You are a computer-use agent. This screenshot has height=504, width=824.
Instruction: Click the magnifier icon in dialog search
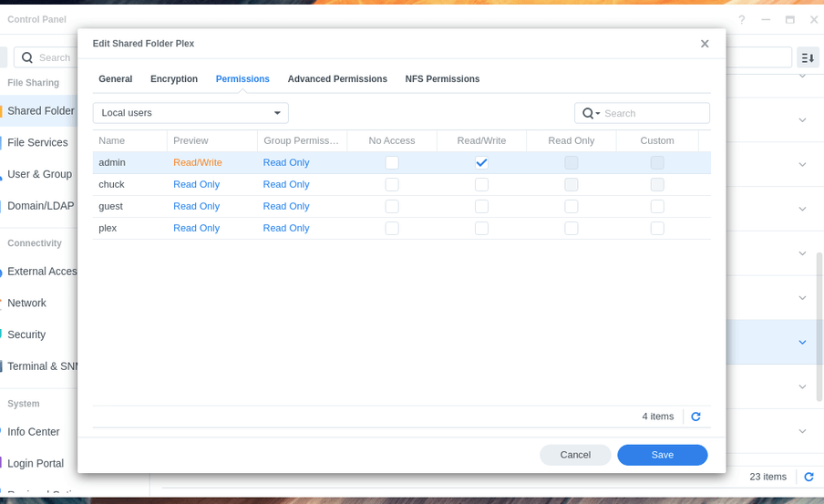(589, 114)
